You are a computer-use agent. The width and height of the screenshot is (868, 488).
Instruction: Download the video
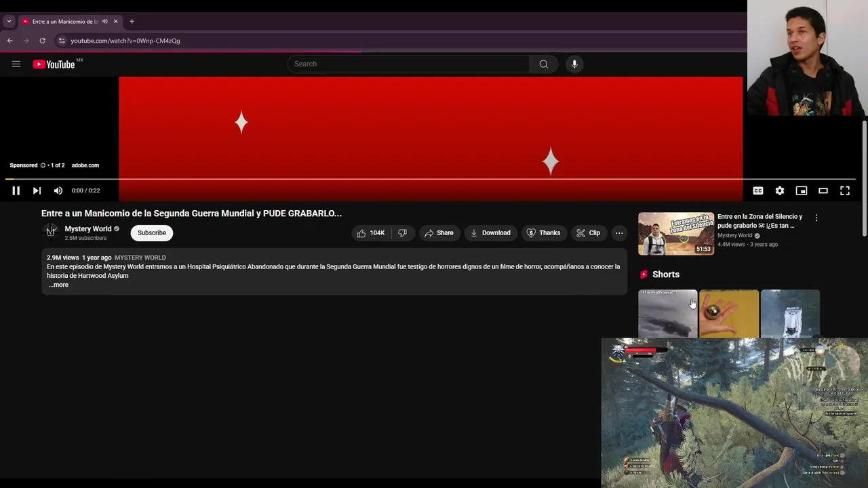490,233
